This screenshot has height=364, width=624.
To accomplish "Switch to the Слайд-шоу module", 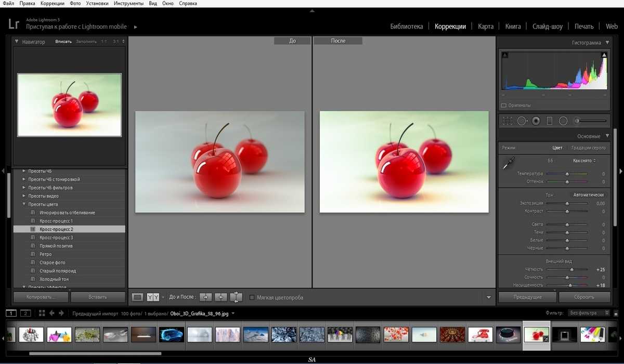I will (548, 27).
